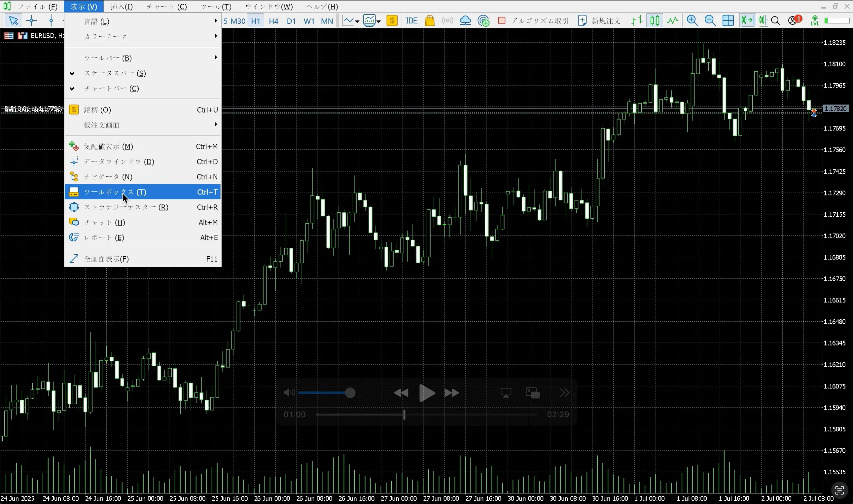Open dropdown arrow beside indicators icon
Image resolution: width=853 pixels, height=504 pixels.
[379, 21]
